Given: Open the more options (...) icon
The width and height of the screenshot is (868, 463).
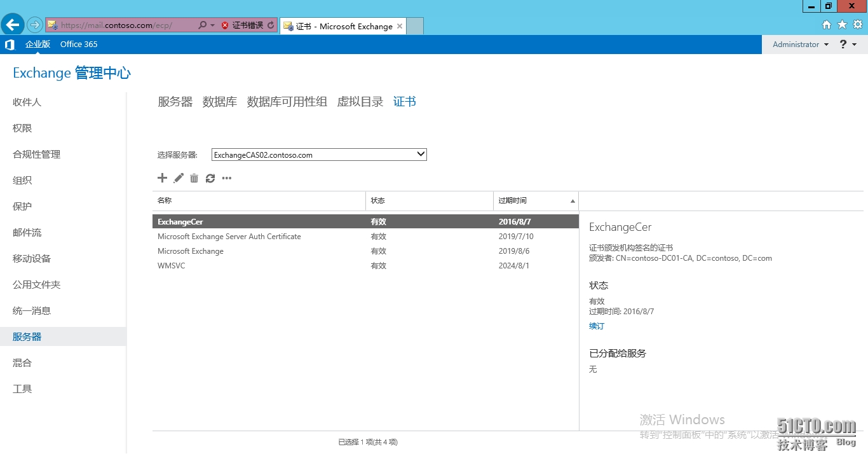Looking at the screenshot, I should click(x=226, y=179).
